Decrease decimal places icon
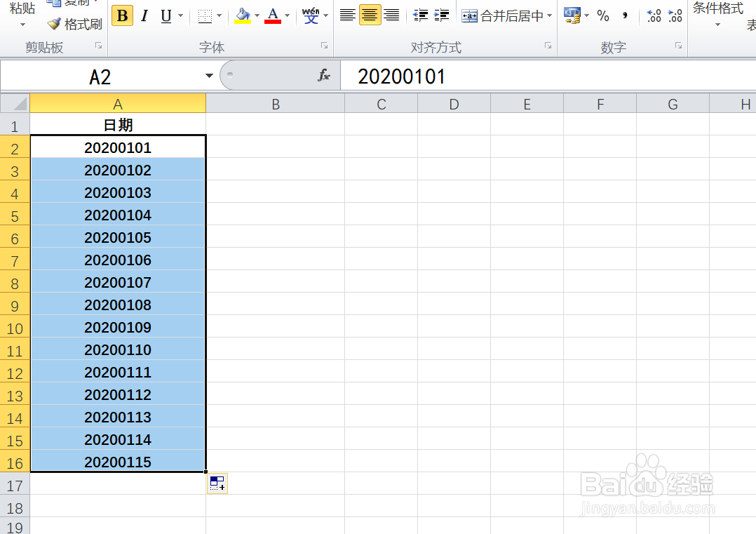 pos(675,15)
